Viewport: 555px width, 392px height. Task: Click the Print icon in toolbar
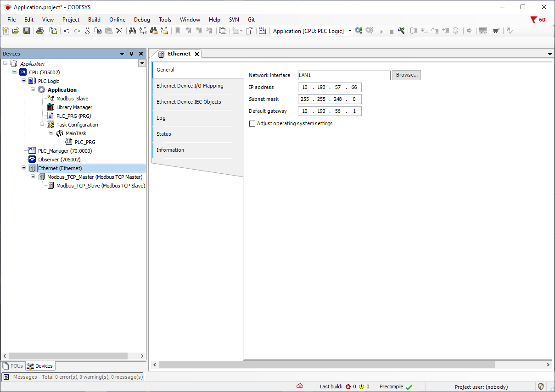tap(40, 31)
